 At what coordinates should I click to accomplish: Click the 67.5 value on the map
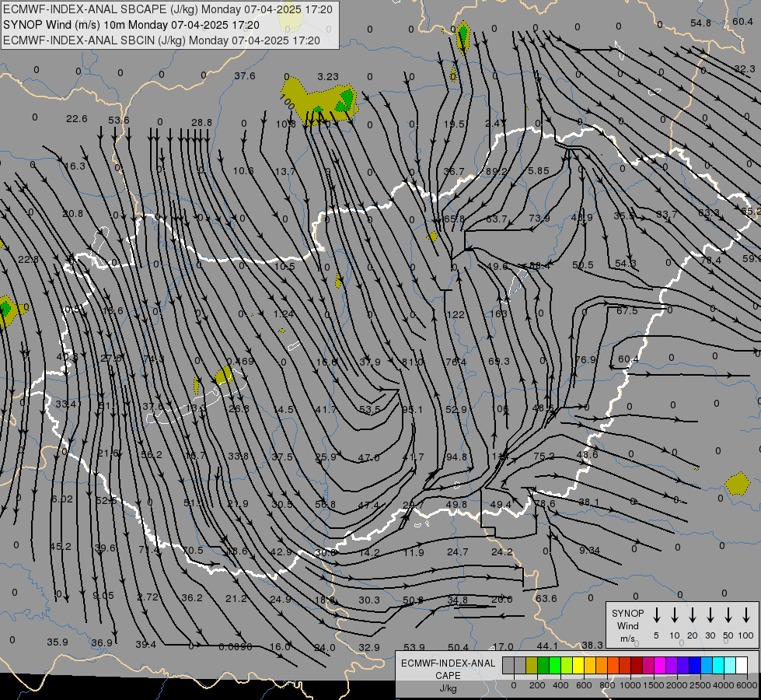(627, 310)
